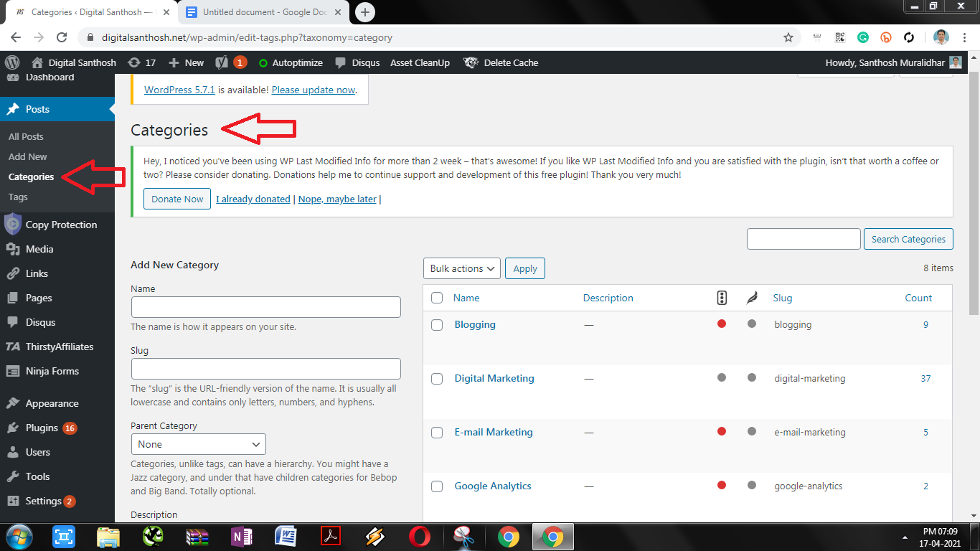Open the Parent Category dropdown

199,444
